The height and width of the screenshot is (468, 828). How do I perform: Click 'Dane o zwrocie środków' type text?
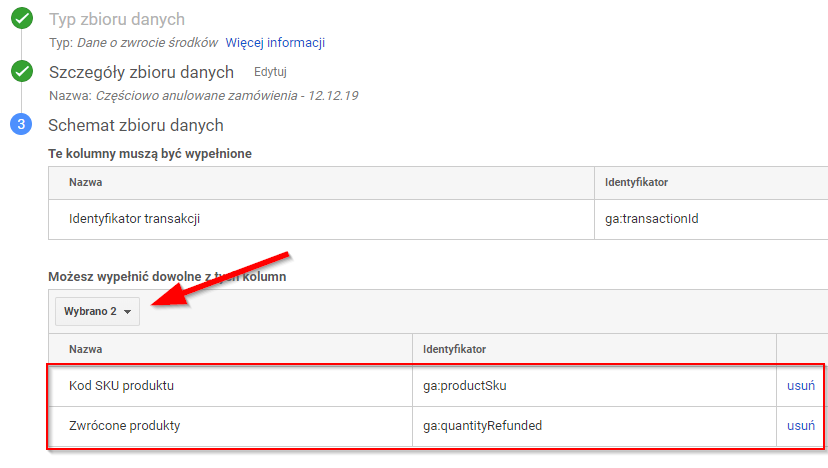147,43
